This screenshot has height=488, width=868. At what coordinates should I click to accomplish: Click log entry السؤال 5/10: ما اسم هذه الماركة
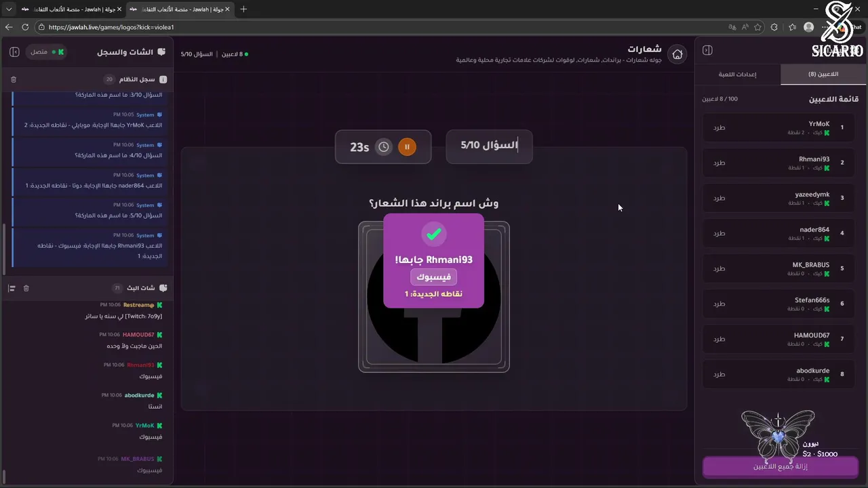[x=119, y=216]
